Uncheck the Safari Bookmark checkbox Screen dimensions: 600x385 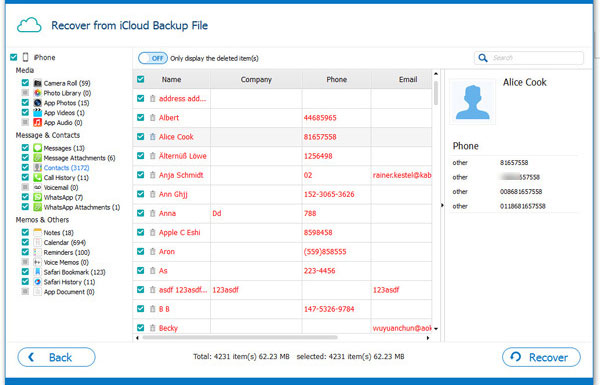(25, 272)
